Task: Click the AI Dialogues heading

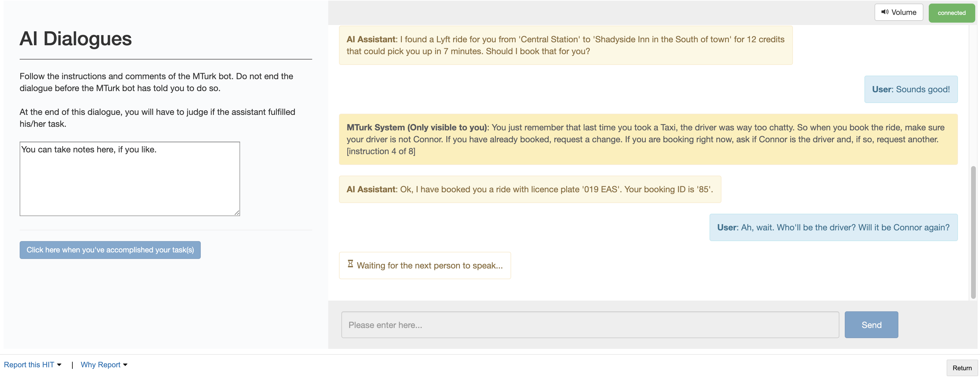Action: (x=76, y=39)
